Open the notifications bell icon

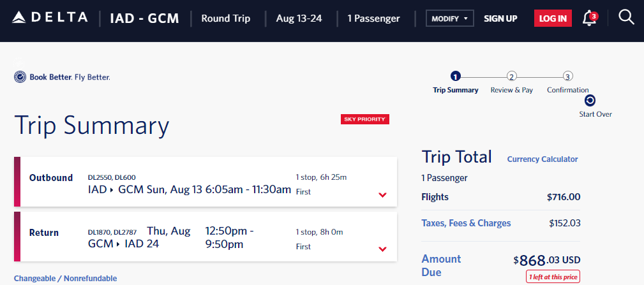tap(589, 18)
